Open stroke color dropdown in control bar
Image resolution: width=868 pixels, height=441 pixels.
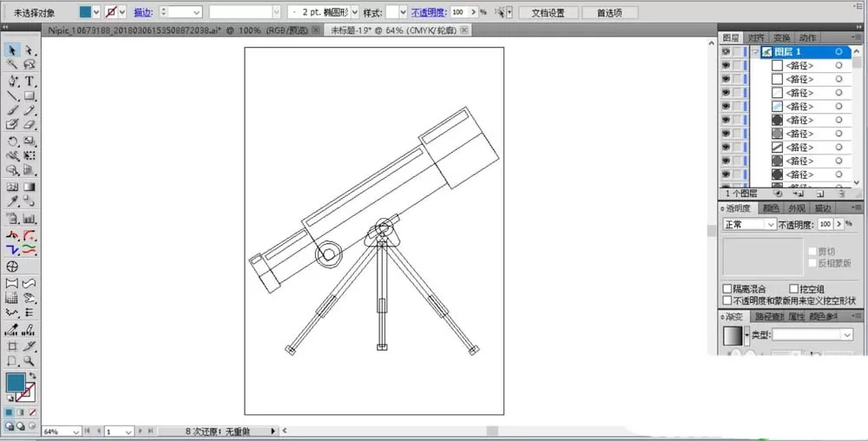pyautogui.click(x=122, y=12)
